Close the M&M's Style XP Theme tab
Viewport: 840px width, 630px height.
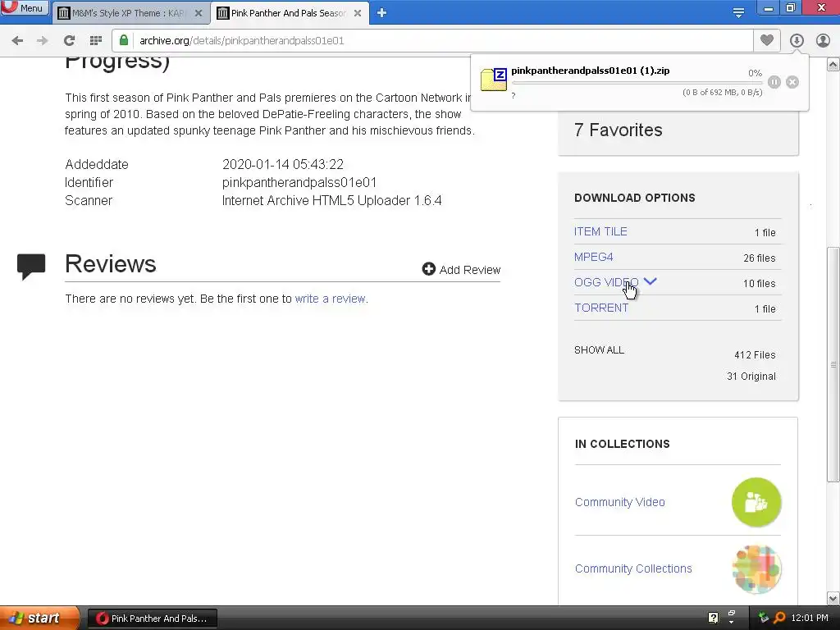tap(199, 13)
